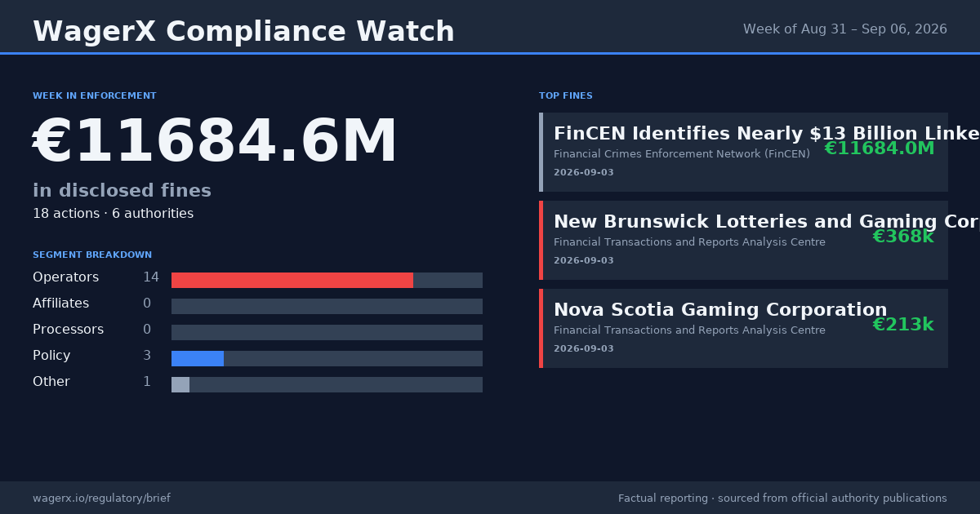The width and height of the screenshot is (980, 514).
Task: Select the Operators segment label
Action: click(65, 277)
